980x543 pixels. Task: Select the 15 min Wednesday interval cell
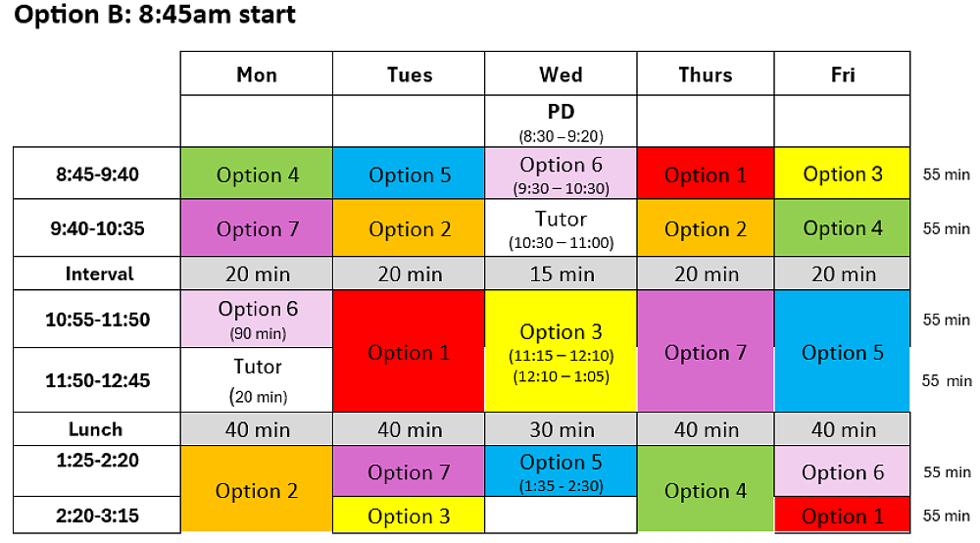pos(561,273)
